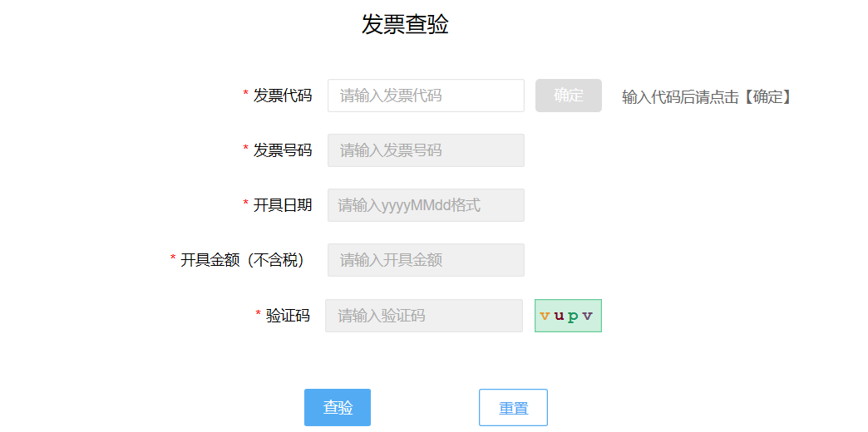Click the red asterisk beside 开具日期
Screen dimensions: 868x432
tap(246, 203)
